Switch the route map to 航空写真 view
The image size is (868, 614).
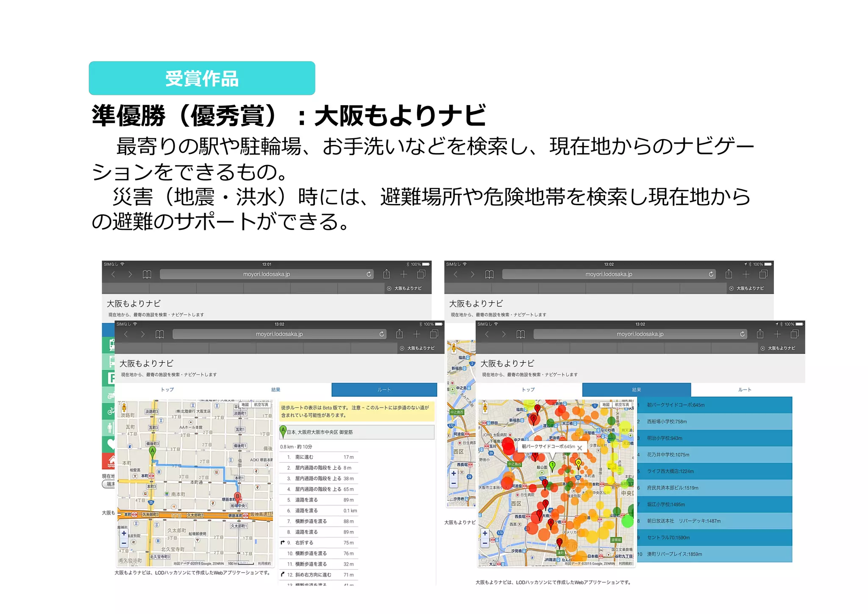coord(261,405)
